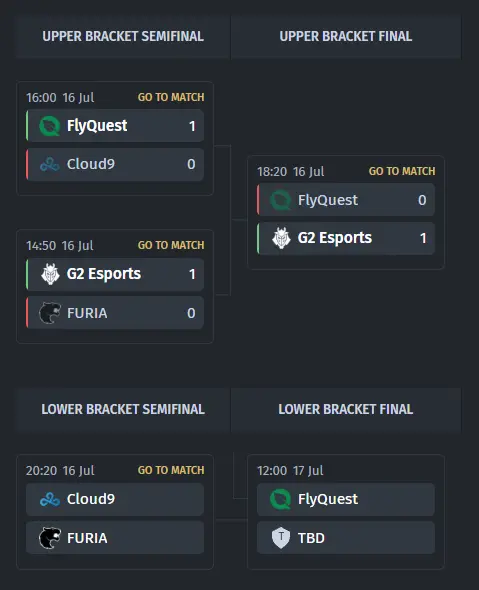
Task: Open GO TO MATCH for FlyQuest vs Cloud9
Action: pyautogui.click(x=171, y=97)
